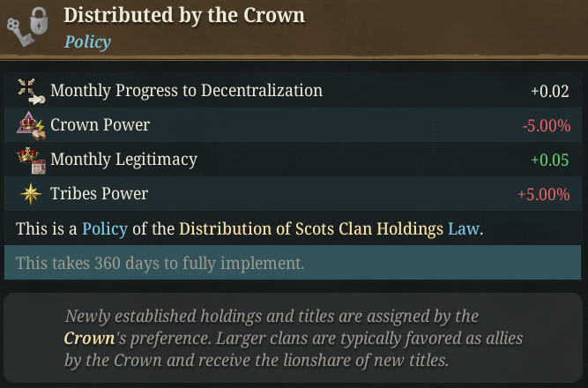Select the Tribes Power label
This screenshot has width=588, height=388.
click(100, 194)
